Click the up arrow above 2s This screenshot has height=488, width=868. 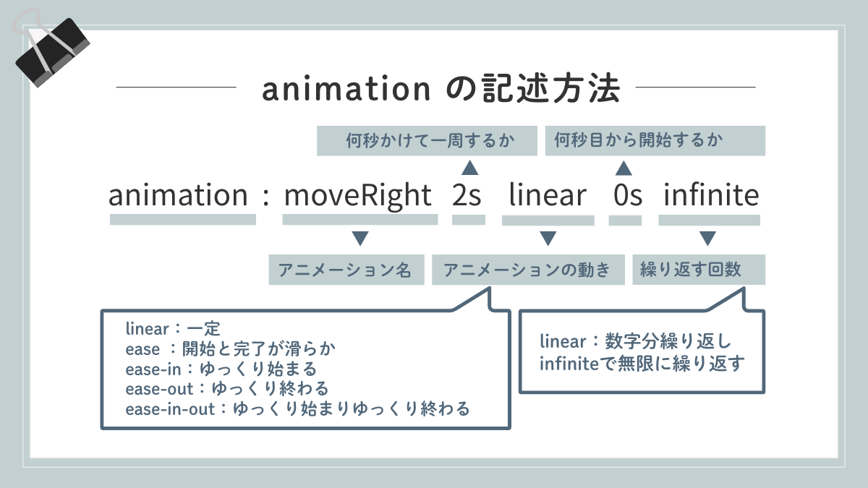(x=470, y=168)
